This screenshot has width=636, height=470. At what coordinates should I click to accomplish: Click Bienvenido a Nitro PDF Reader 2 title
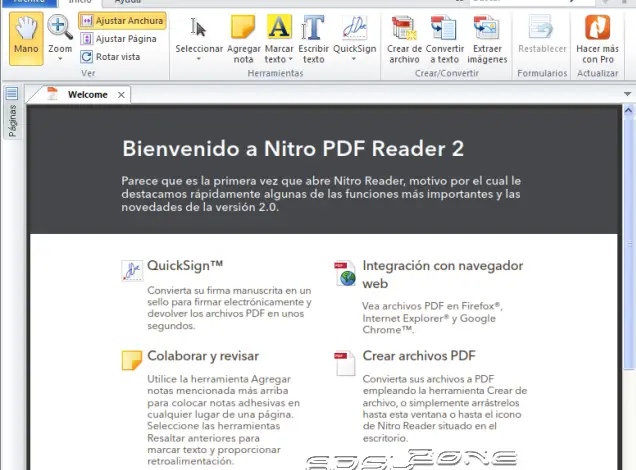tap(293, 149)
